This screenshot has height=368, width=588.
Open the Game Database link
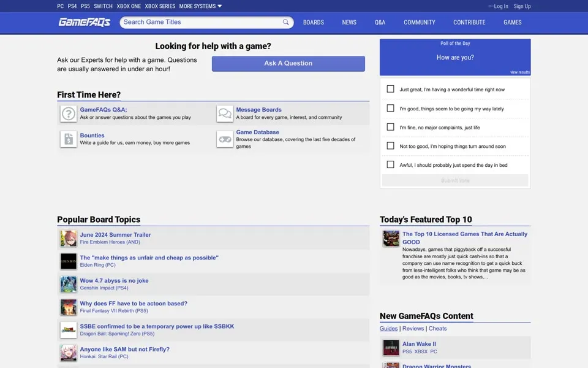[x=257, y=132]
